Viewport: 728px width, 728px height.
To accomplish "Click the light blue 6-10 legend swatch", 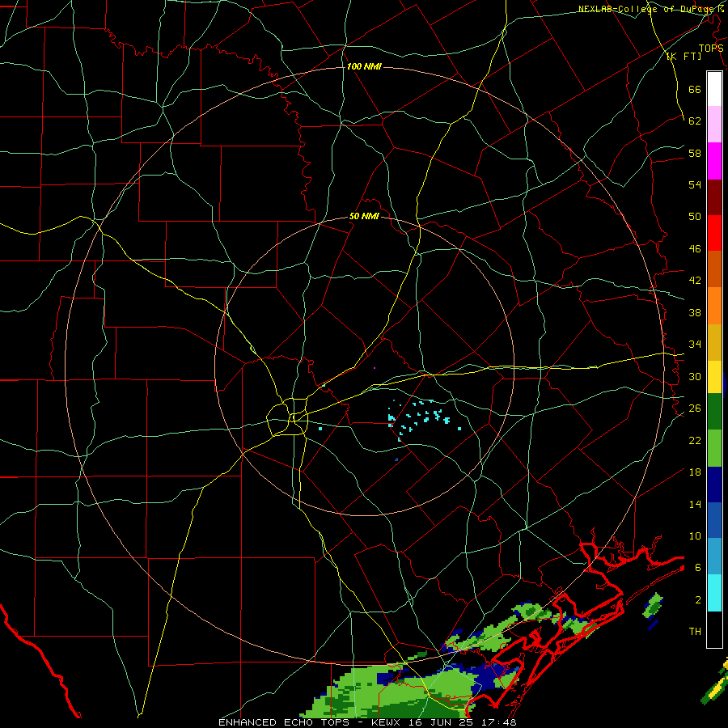I will point(714,557).
